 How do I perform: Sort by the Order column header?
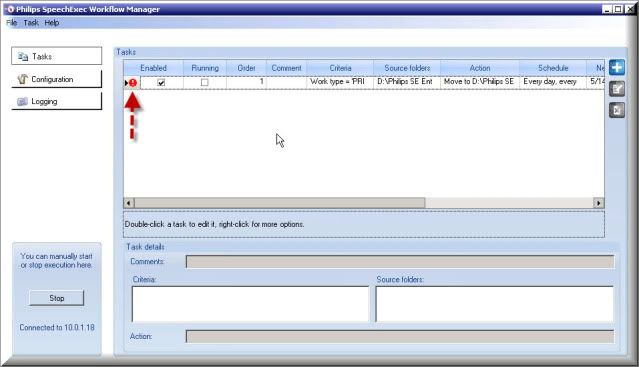246,68
